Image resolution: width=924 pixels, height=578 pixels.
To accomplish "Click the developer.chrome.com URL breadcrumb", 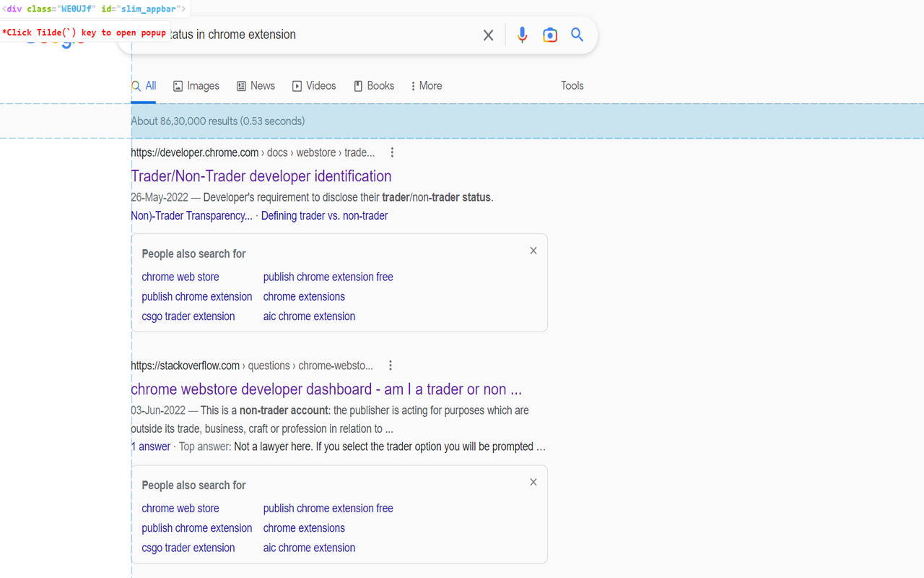I will [253, 152].
